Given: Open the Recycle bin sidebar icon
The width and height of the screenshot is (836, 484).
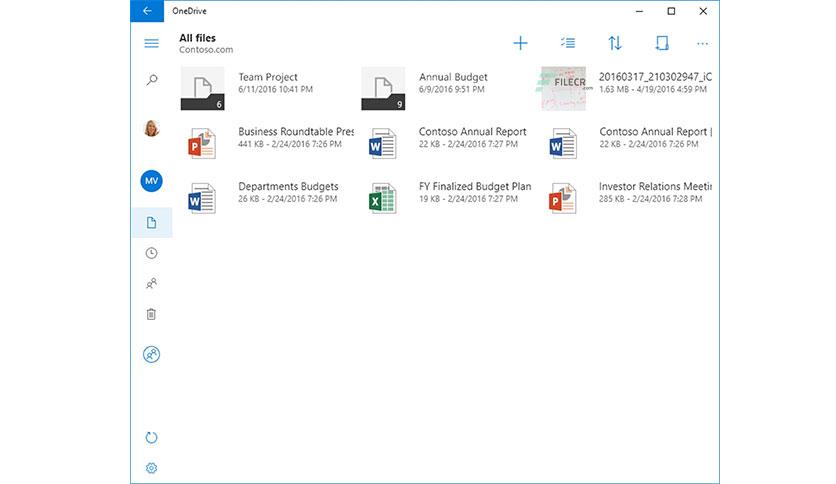Looking at the screenshot, I should pos(151,314).
